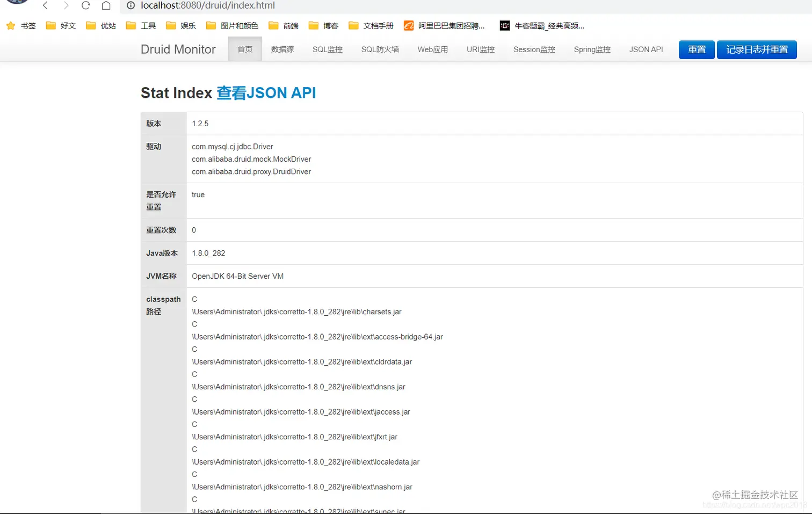The height and width of the screenshot is (514, 812).
Task: Open the SQL监控 tab
Action: pyautogui.click(x=328, y=49)
